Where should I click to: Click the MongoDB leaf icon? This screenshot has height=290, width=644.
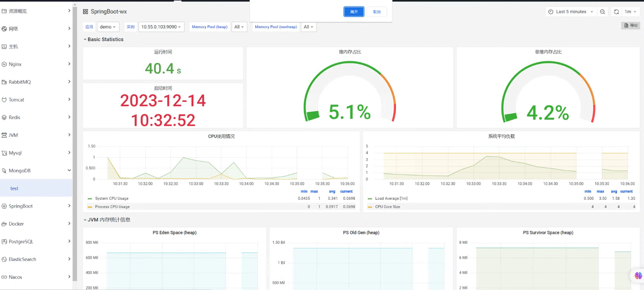pos(4,171)
